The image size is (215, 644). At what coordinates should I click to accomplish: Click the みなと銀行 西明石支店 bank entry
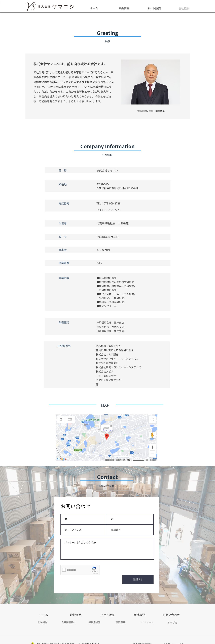click(x=110, y=327)
